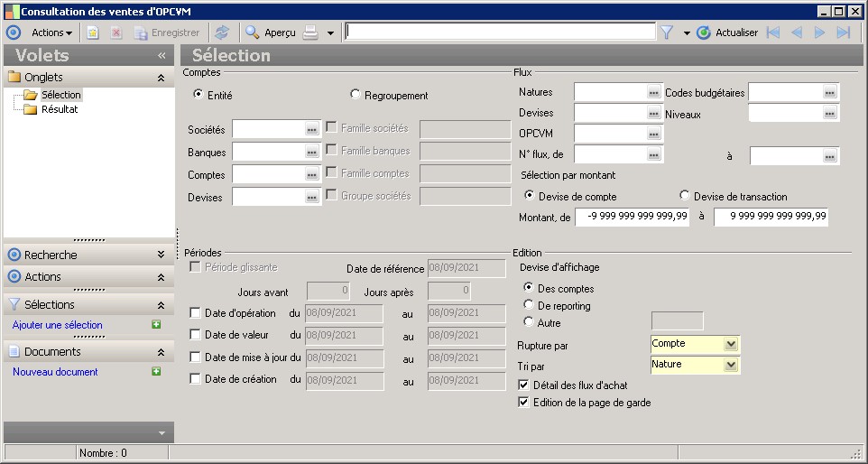Click the refresh arrows toolbar icon
The image size is (868, 464).
pyautogui.click(x=221, y=32)
